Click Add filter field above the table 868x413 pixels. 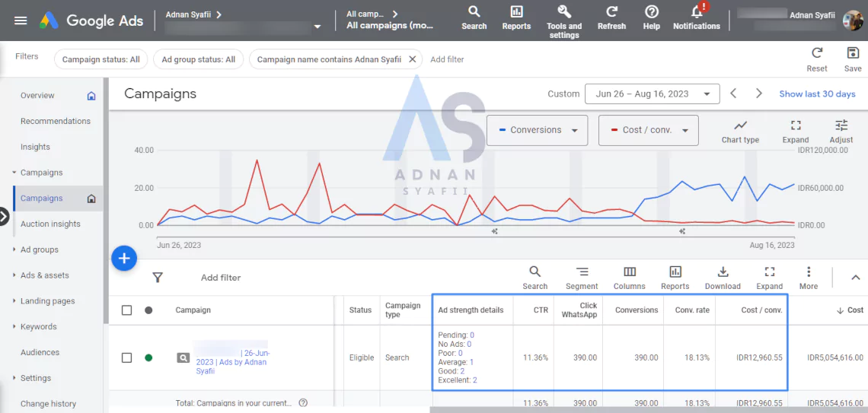(x=221, y=278)
